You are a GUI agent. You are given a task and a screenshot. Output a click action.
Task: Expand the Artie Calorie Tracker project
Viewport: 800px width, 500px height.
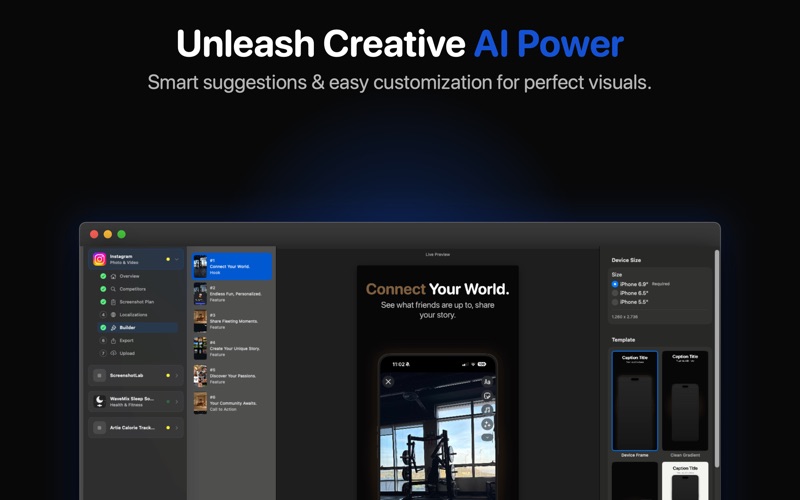tap(177, 428)
